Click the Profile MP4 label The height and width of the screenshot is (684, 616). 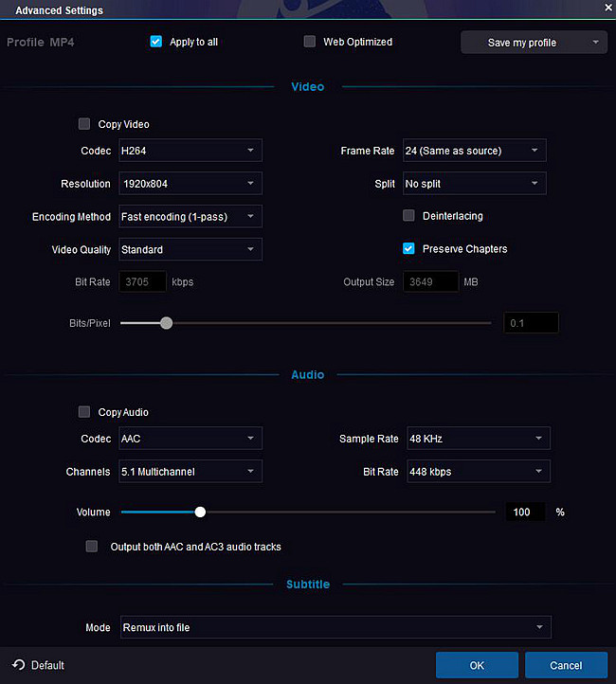pyautogui.click(x=40, y=43)
